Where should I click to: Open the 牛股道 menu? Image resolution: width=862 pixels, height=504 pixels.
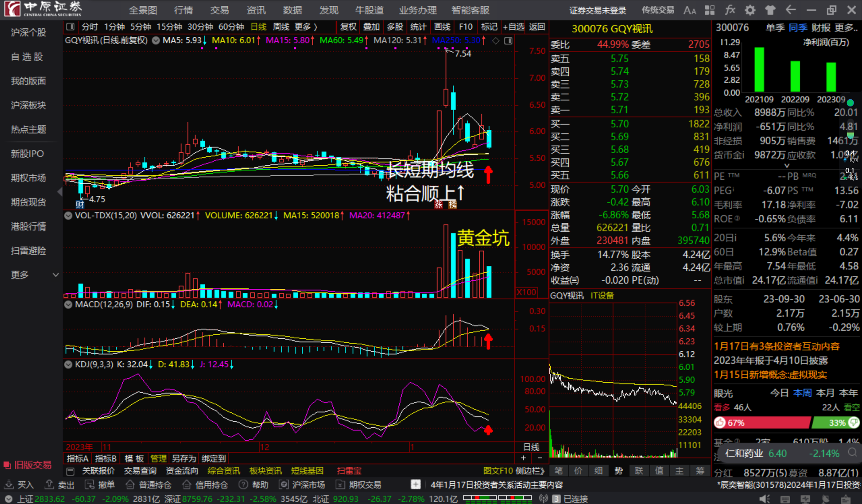tap(369, 10)
